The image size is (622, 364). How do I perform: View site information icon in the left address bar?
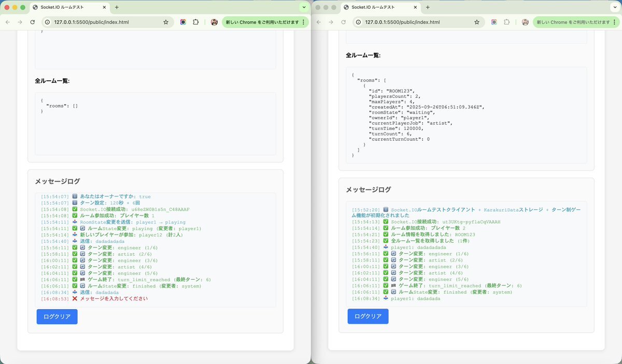pos(47,22)
